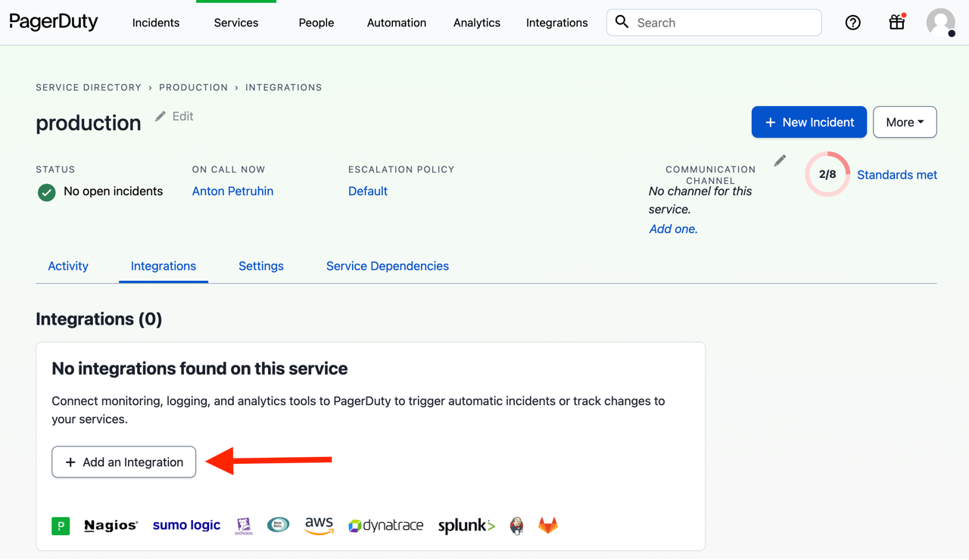Viewport: 969px width, 560px height.
Task: Select the Sumo Logic logo
Action: click(x=186, y=525)
